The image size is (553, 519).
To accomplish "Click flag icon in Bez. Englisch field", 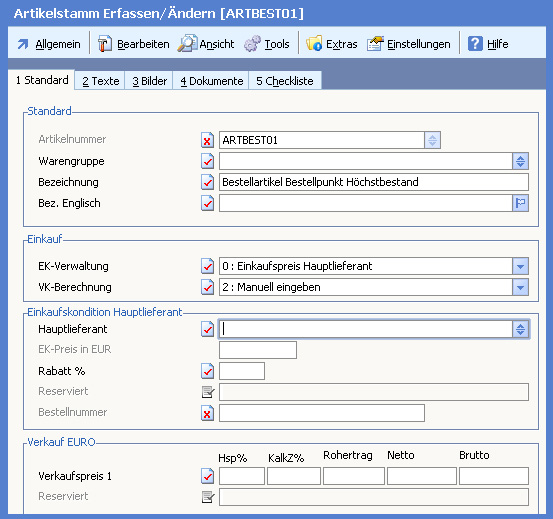I will pos(521,203).
